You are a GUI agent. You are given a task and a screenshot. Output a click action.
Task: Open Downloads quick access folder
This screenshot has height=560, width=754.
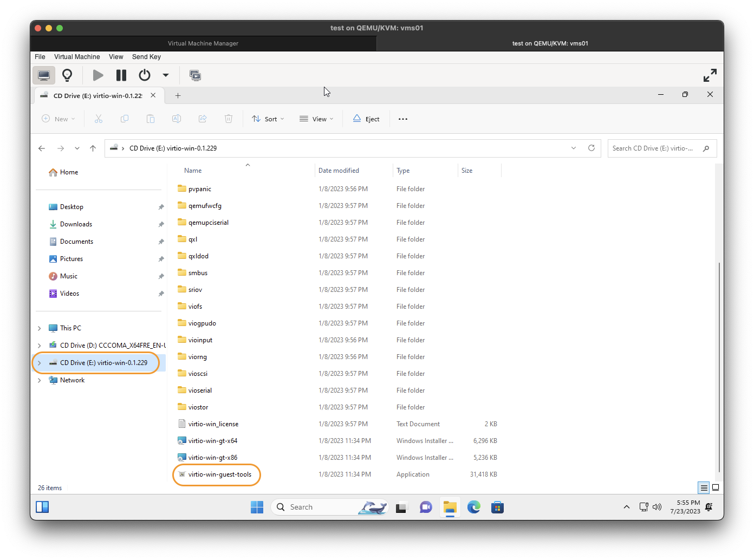click(x=76, y=224)
